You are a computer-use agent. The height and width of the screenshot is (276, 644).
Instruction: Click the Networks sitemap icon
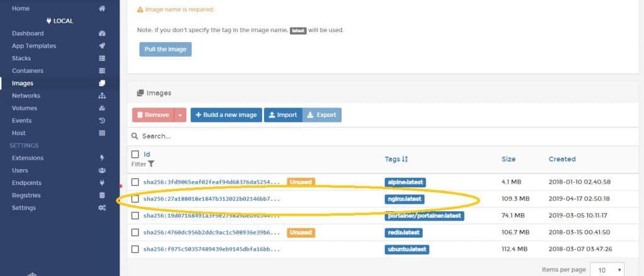102,96
